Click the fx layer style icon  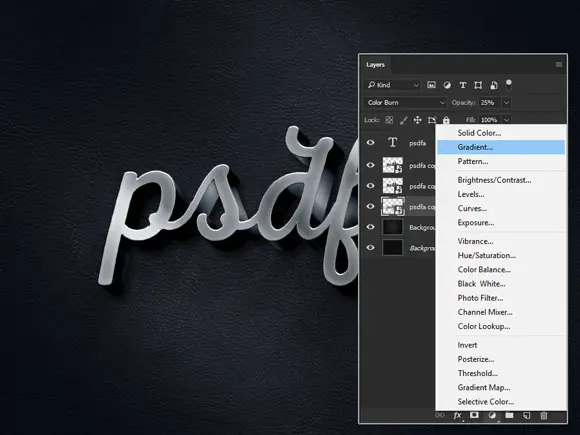(458, 415)
